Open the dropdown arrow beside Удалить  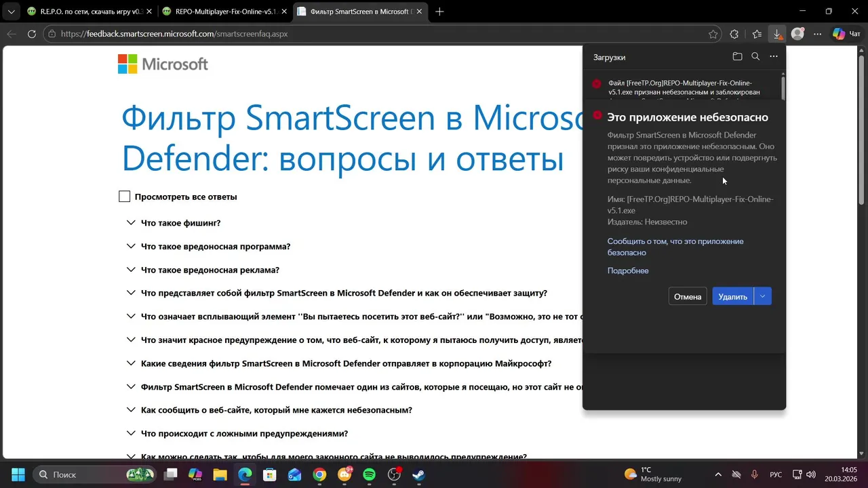coord(763,296)
